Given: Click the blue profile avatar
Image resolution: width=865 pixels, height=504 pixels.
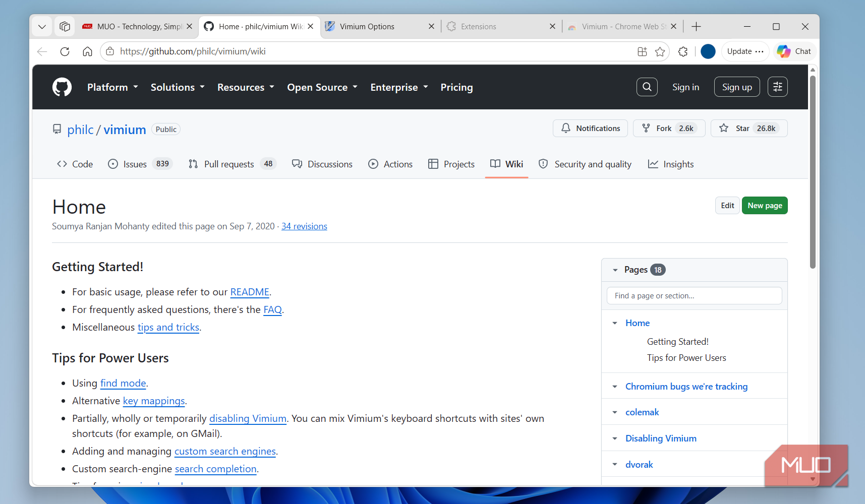Looking at the screenshot, I should 708,51.
